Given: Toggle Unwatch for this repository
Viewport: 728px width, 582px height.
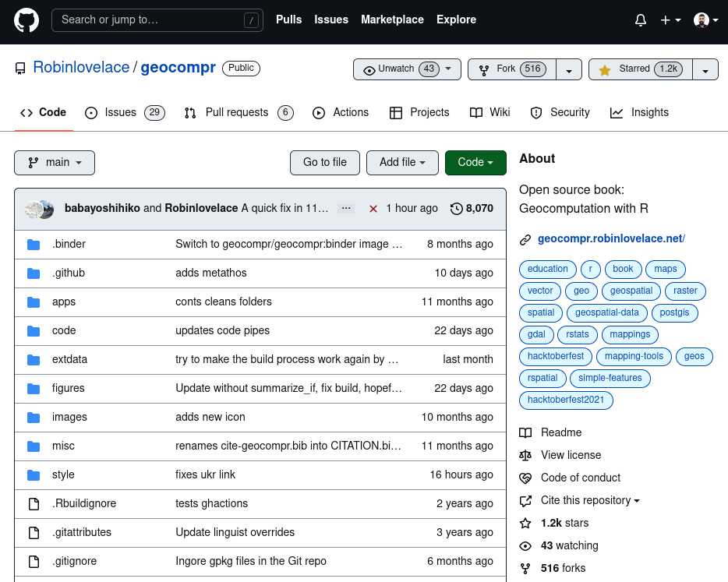Looking at the screenshot, I should click(406, 69).
